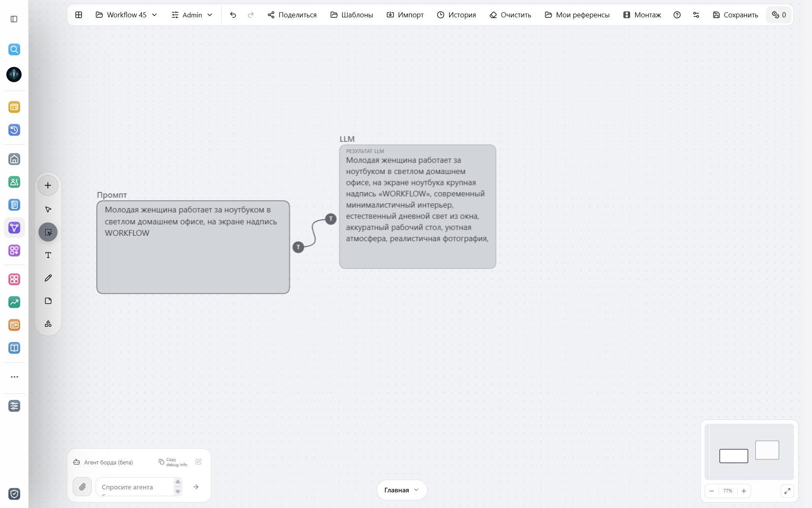Screen dimensions: 812x508
Task: Click the Очистить clear button
Action: tap(510, 15)
